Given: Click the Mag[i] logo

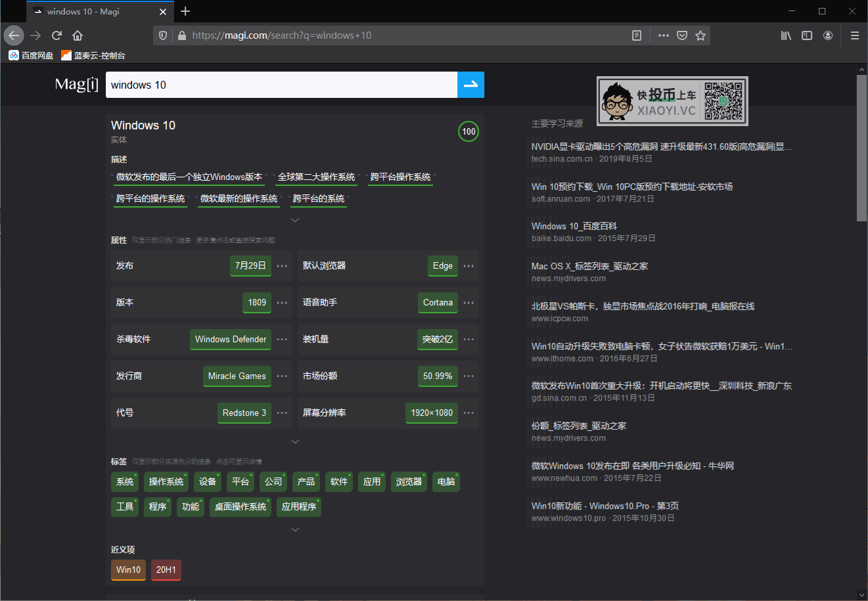Looking at the screenshot, I should pos(77,84).
